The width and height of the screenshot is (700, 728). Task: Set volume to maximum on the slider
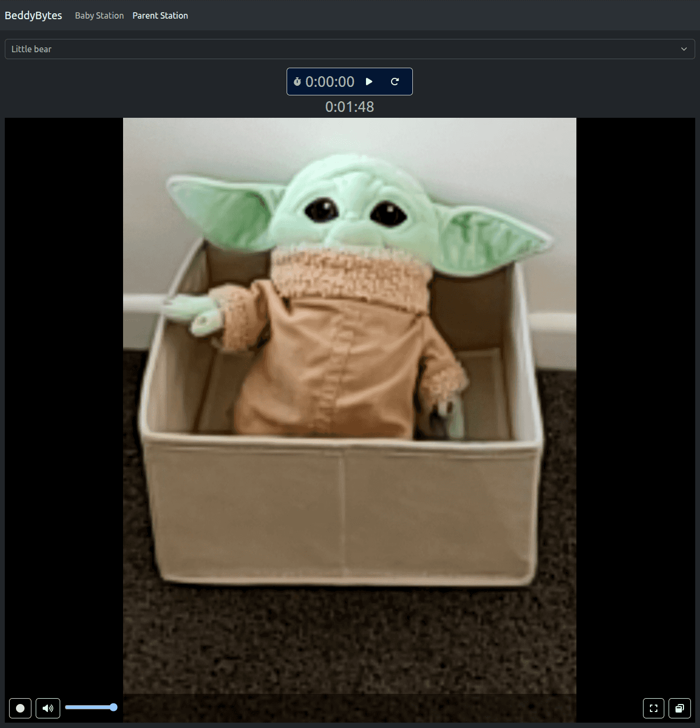pyautogui.click(x=114, y=707)
